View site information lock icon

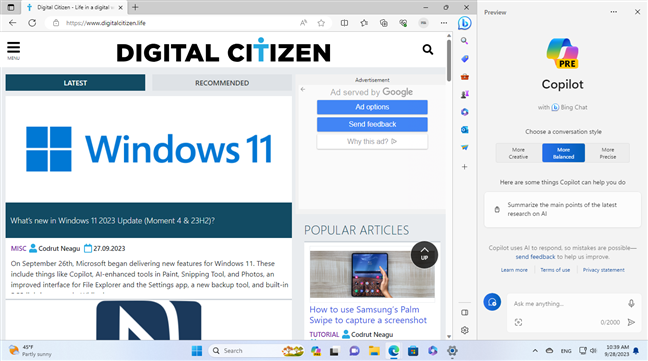56,23
